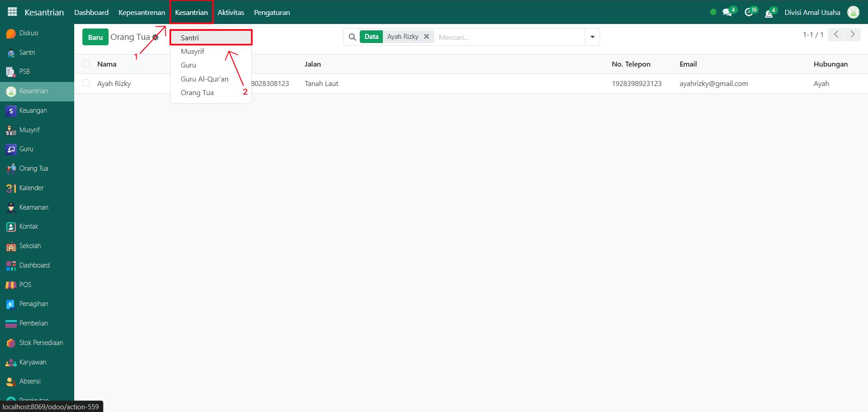The height and width of the screenshot is (412, 868).
Task: Open the chat messages icon in navbar
Action: click(727, 12)
